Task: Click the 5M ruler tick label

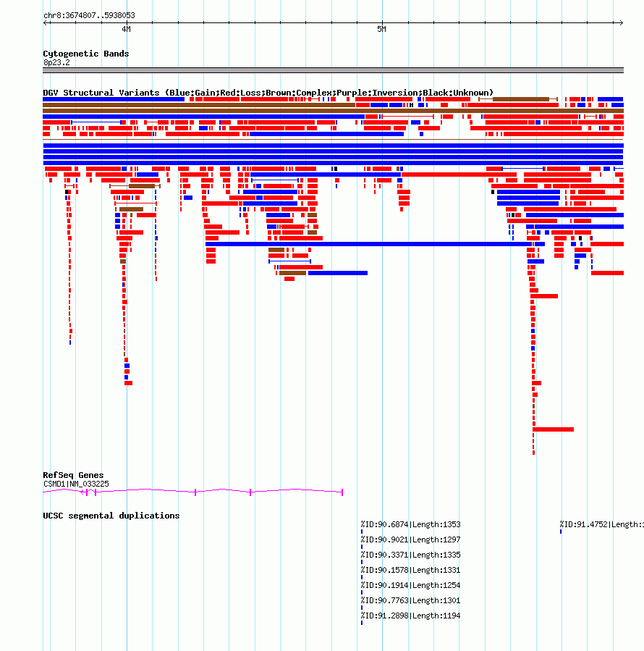Action: coord(381,29)
